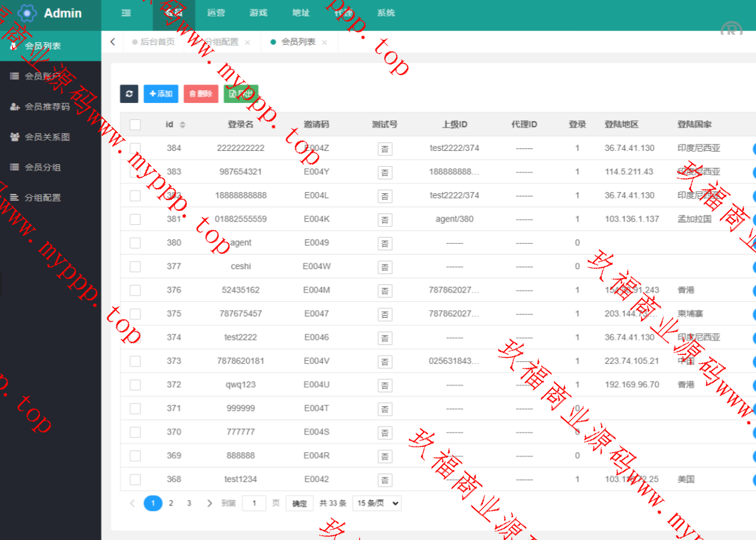Select the checkbox for row id 381
This screenshot has width=756, height=540.
135,219
